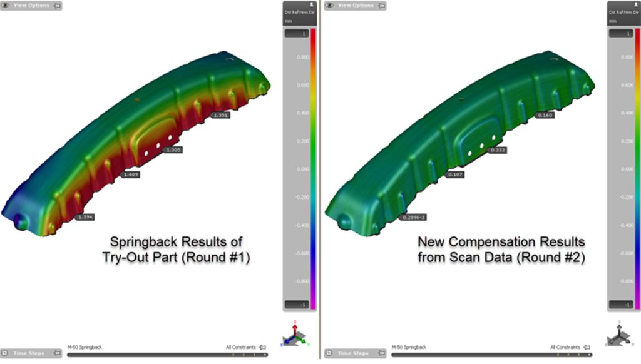Toggle pin beside left All Constraints
This screenshot has height=364, width=641.
263,346
